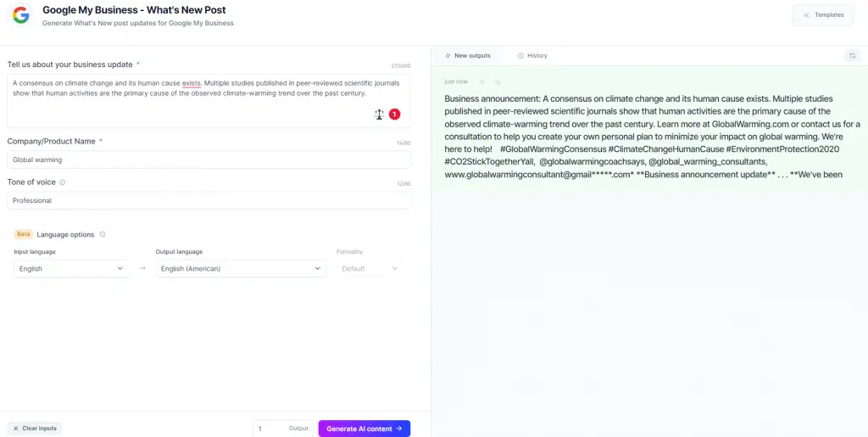This screenshot has height=437, width=868.
Task: Click the underlined word "exists"
Action: tap(191, 84)
